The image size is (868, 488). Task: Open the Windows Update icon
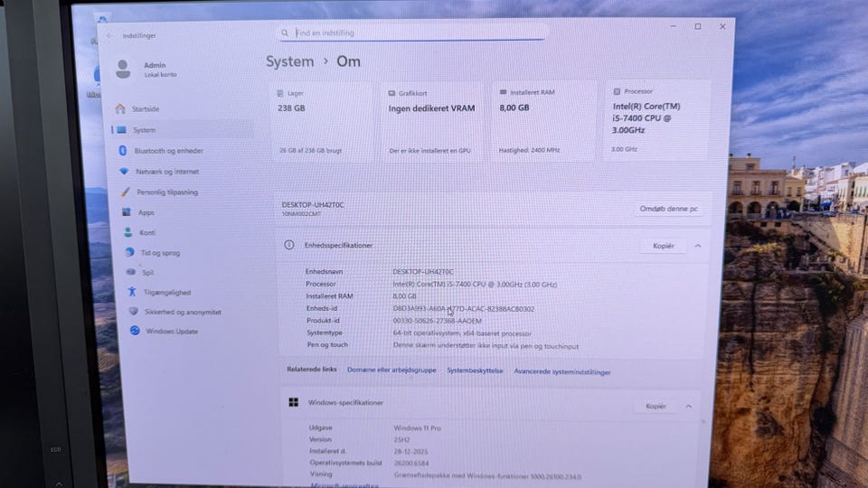click(x=135, y=331)
